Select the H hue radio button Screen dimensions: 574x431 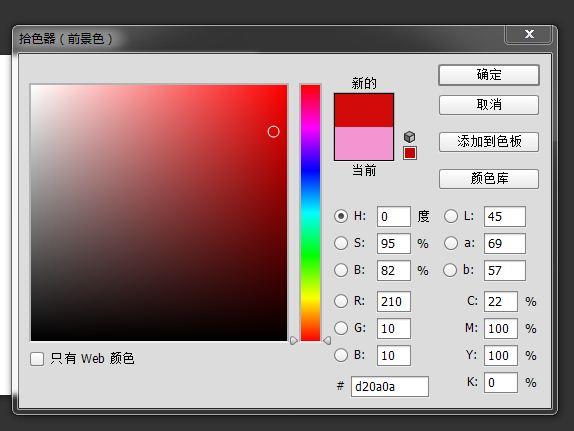click(341, 216)
